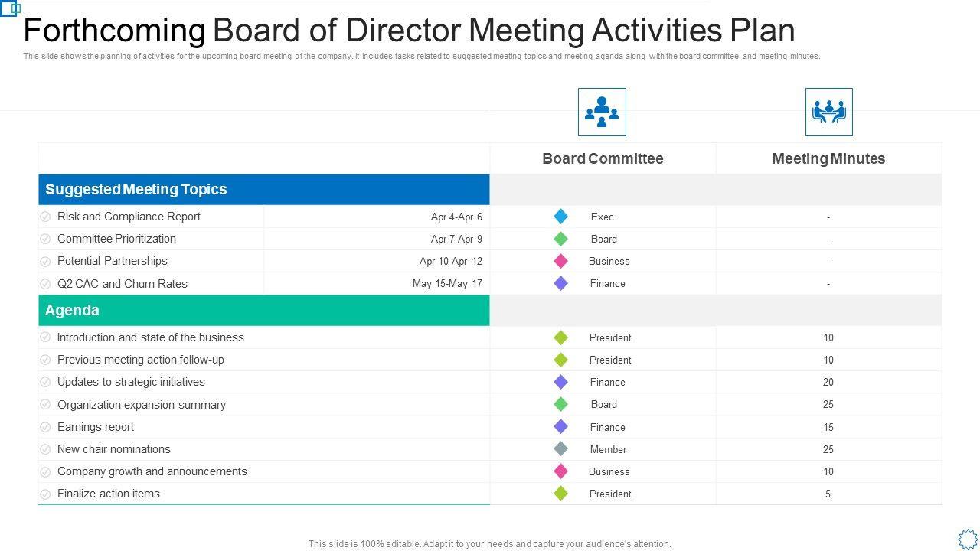Click the Board Committee column heading
The width and height of the screenshot is (980, 551).
603,158
